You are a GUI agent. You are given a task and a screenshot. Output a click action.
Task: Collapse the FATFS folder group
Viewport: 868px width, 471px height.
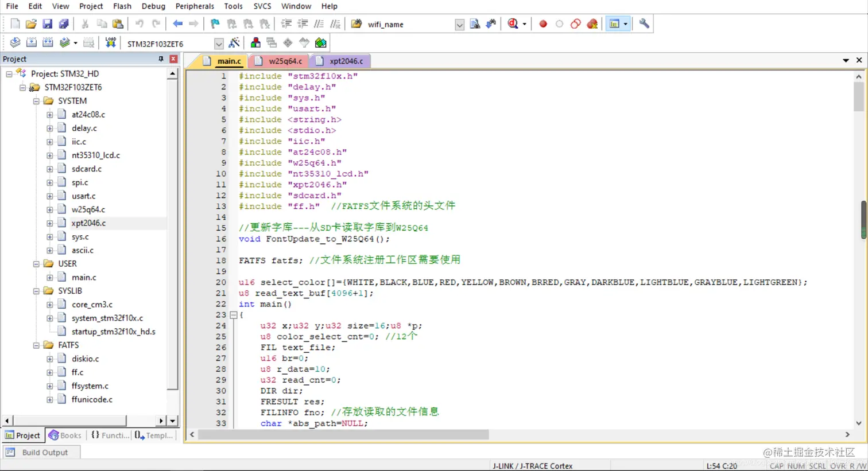pos(36,345)
